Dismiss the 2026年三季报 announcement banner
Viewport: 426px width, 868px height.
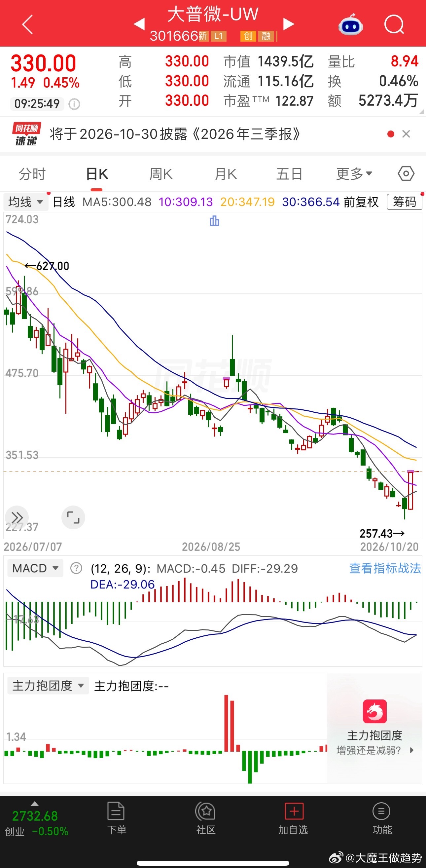tap(406, 134)
